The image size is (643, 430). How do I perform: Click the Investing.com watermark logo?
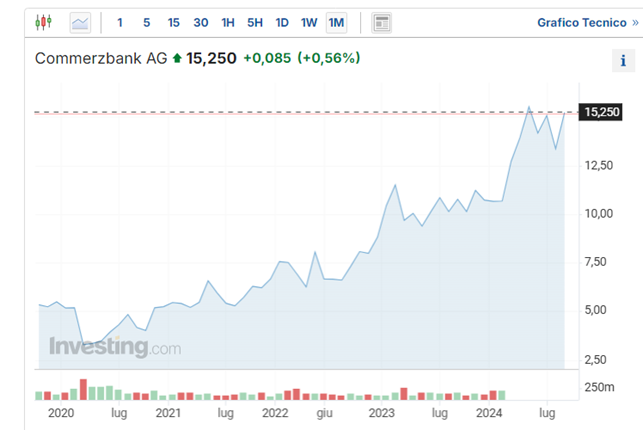(x=115, y=347)
